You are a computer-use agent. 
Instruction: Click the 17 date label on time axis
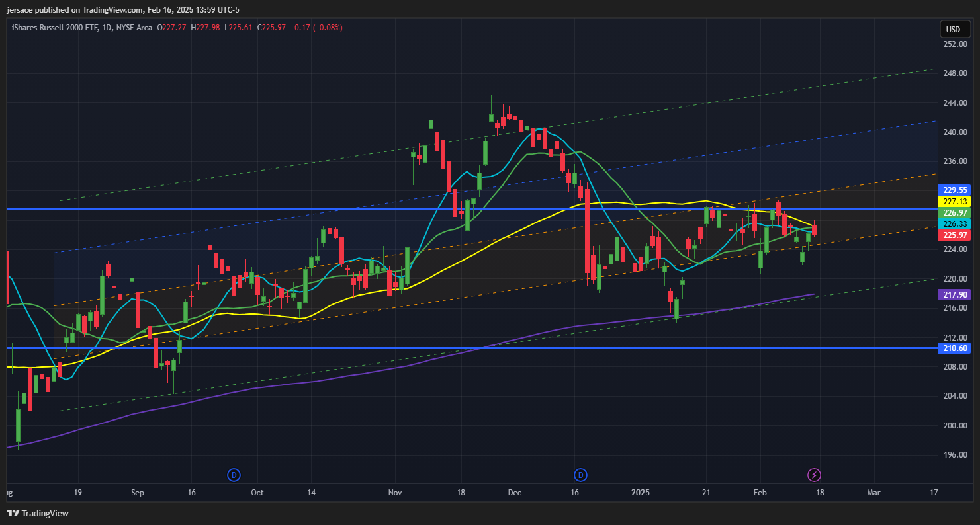tap(934, 493)
